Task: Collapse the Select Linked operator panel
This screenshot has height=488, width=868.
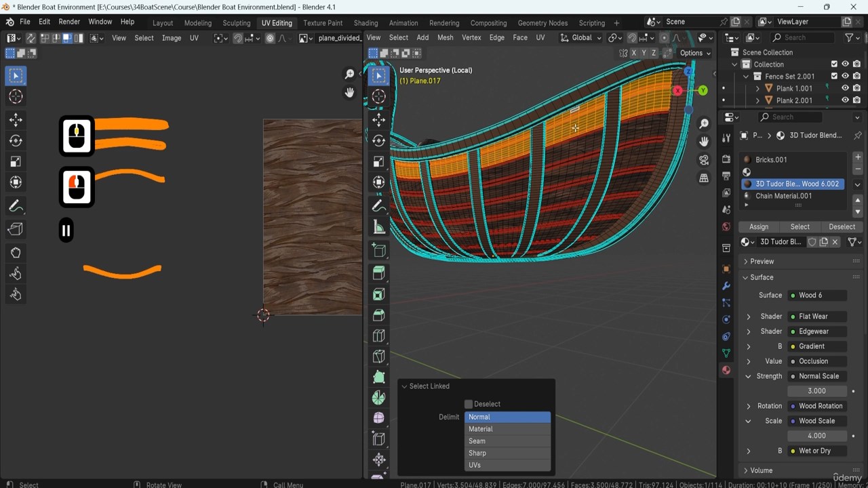Action: click(x=404, y=386)
